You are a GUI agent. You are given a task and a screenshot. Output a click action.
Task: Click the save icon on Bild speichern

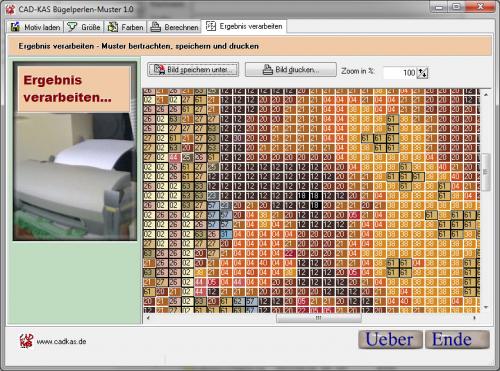pos(159,69)
